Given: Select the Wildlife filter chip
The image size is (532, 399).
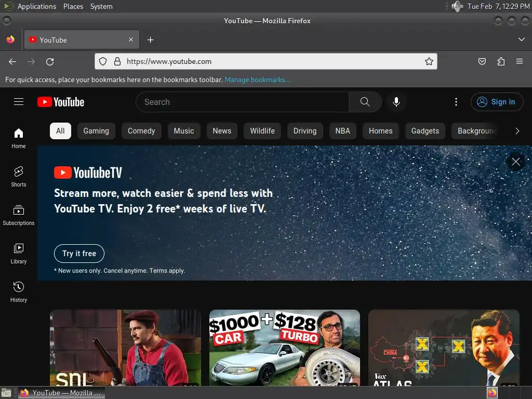Looking at the screenshot, I should (x=262, y=131).
